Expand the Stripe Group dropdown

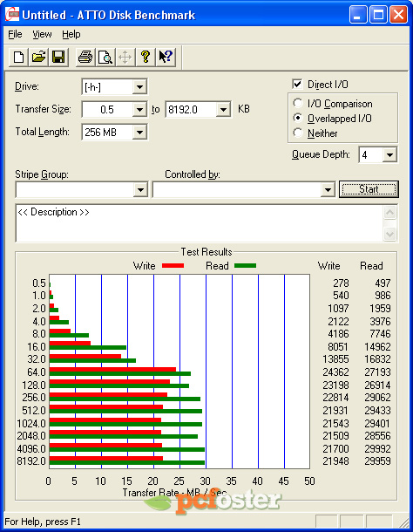pos(140,189)
